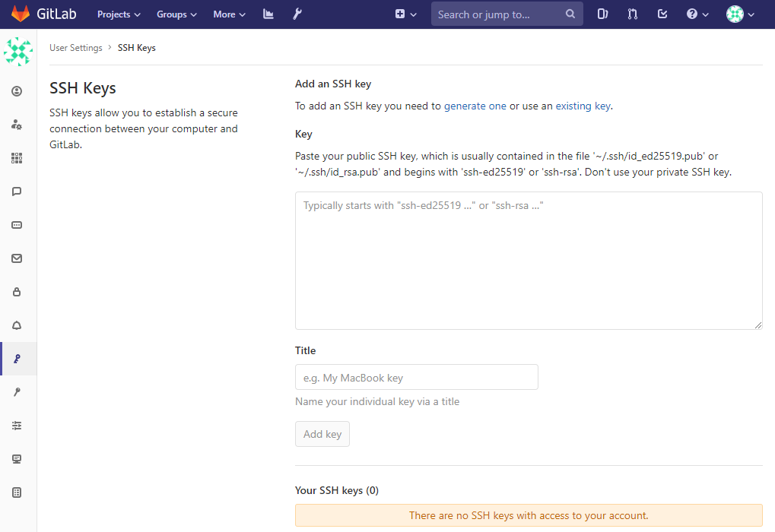Open Account settings in sidebar
This screenshot has height=532, width=775.
click(17, 125)
